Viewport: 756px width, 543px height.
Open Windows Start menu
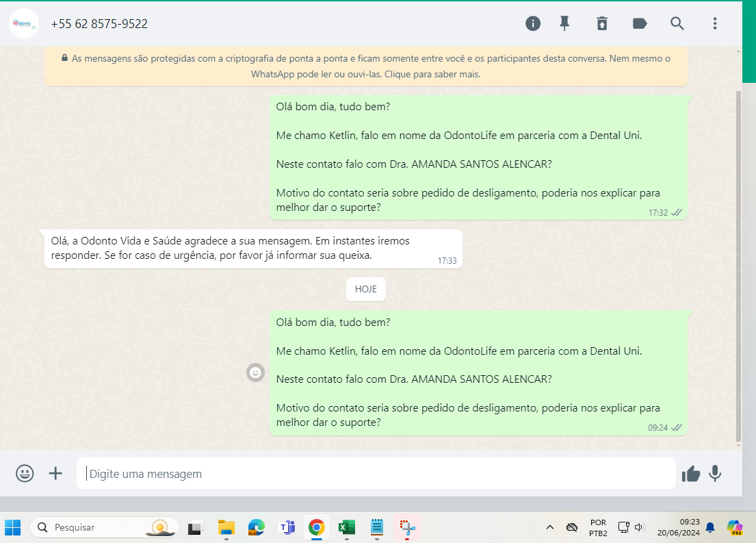pos(12,527)
